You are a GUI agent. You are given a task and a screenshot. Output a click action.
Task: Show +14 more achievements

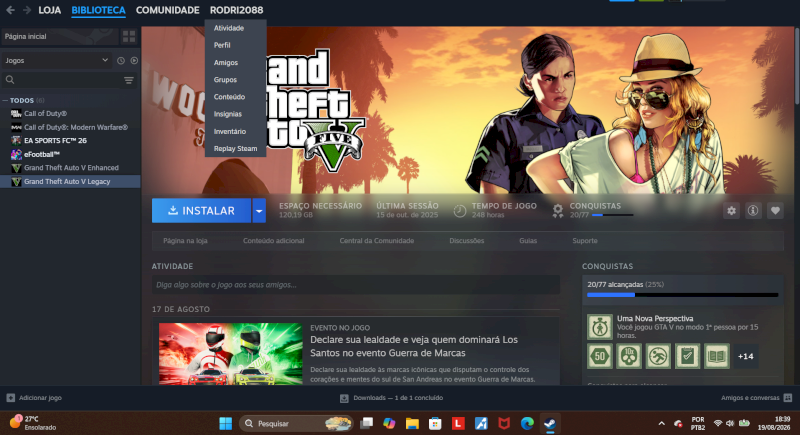pyautogui.click(x=745, y=356)
